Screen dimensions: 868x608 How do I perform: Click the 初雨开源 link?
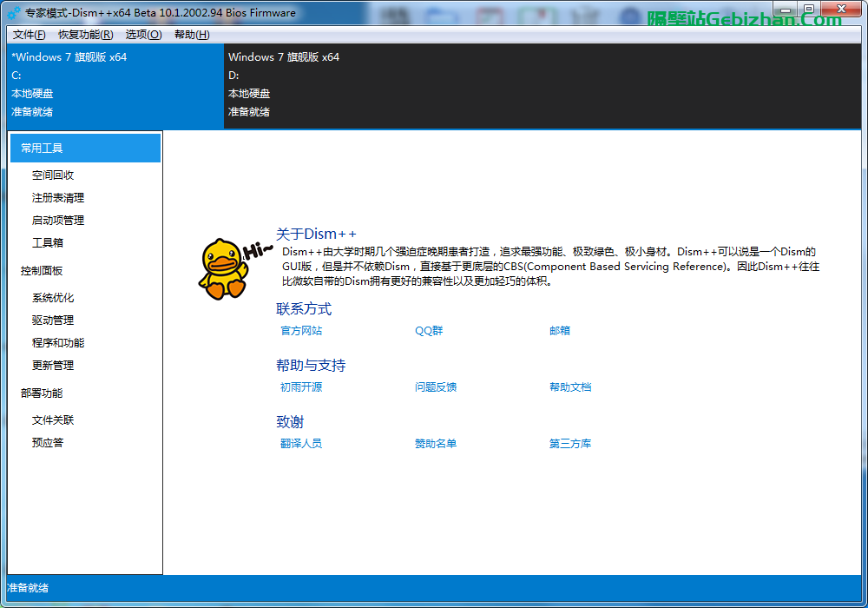(x=301, y=387)
